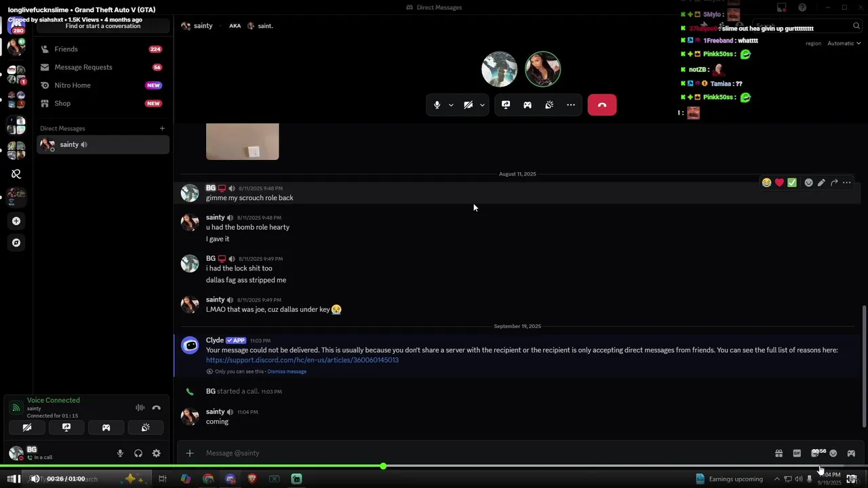
Task: Share screen from the Voice Connected panel
Action: (66, 428)
